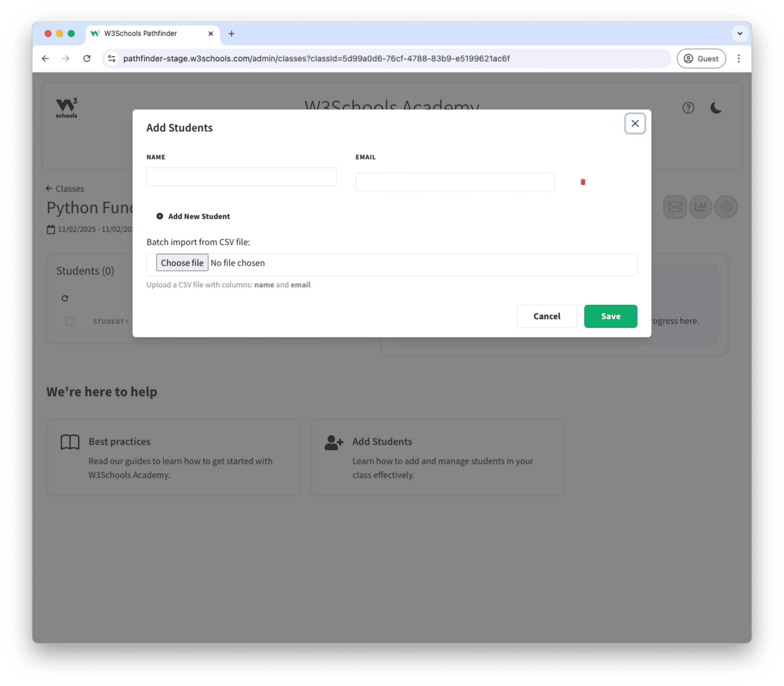This screenshot has width=784, height=686.
Task: Open the Guest profile menu
Action: (701, 59)
